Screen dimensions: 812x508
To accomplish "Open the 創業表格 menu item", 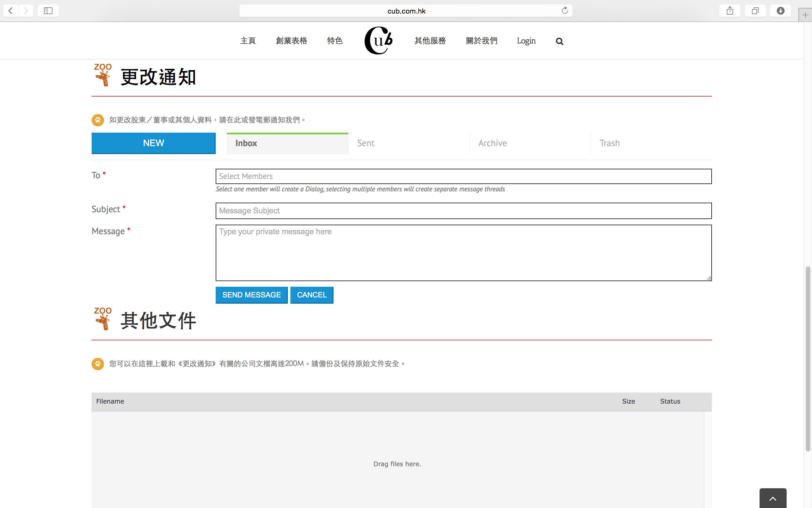I will pos(292,41).
